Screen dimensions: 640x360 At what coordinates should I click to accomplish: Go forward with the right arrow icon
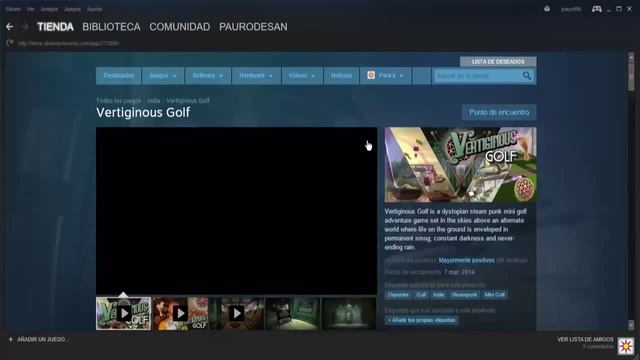click(25, 27)
